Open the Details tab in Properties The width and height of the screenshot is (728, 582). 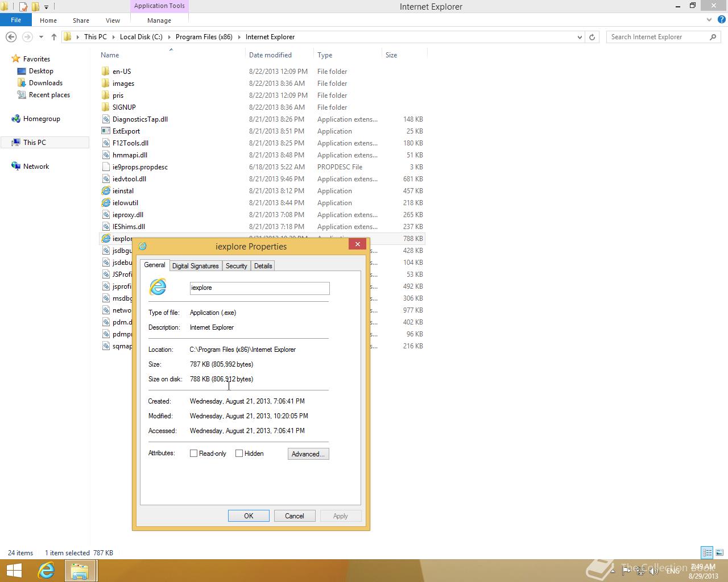[x=263, y=266]
